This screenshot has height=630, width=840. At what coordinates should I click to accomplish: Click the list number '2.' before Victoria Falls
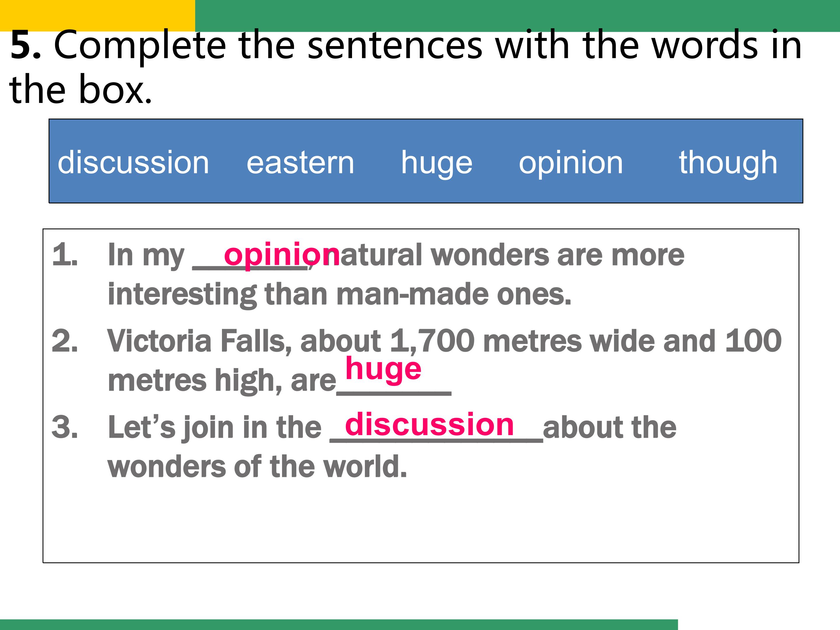click(65, 340)
